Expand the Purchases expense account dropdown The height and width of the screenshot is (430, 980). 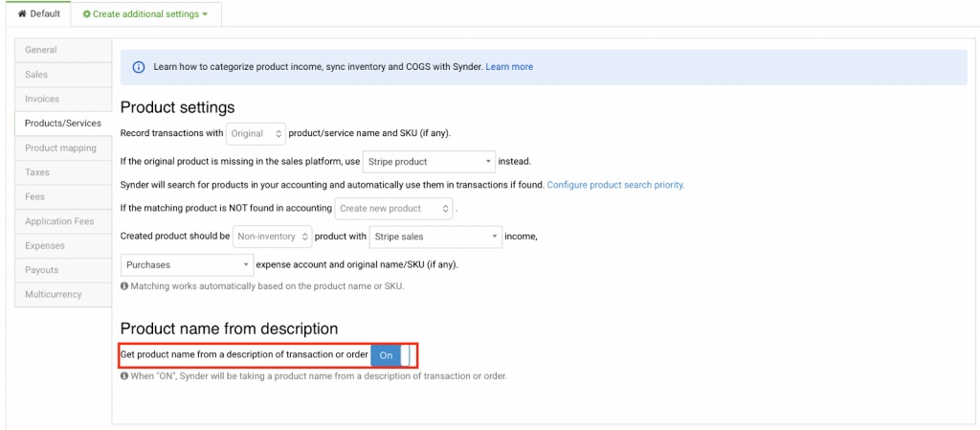(x=187, y=264)
